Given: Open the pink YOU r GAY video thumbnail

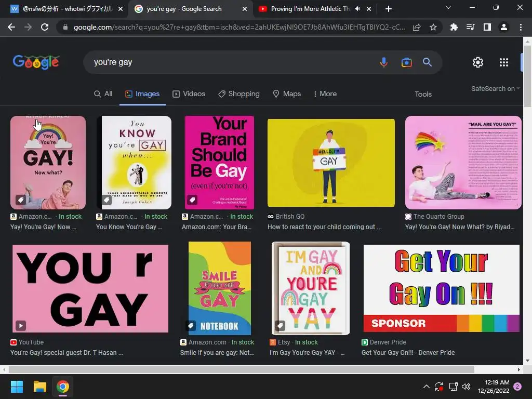Looking at the screenshot, I should [90, 288].
